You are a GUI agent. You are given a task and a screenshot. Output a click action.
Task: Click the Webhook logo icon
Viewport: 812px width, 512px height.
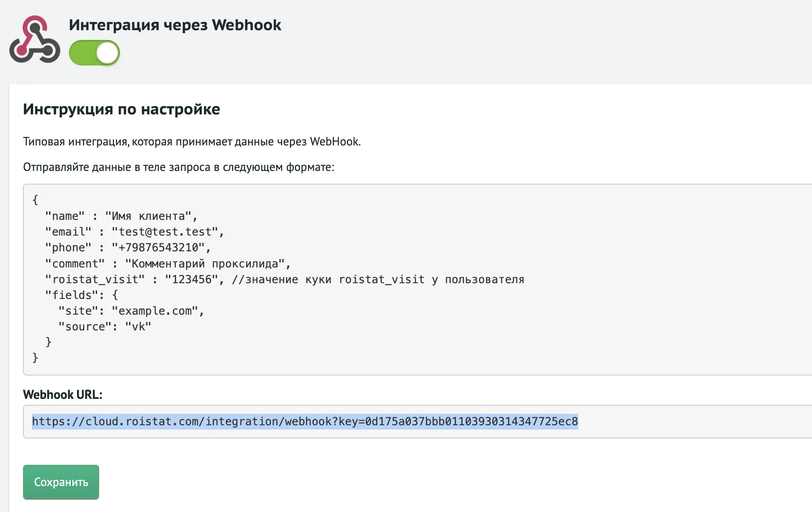click(35, 40)
